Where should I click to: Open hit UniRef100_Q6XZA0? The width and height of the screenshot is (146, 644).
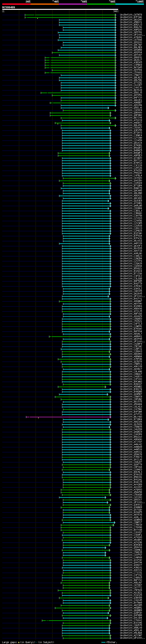pos(131,20)
